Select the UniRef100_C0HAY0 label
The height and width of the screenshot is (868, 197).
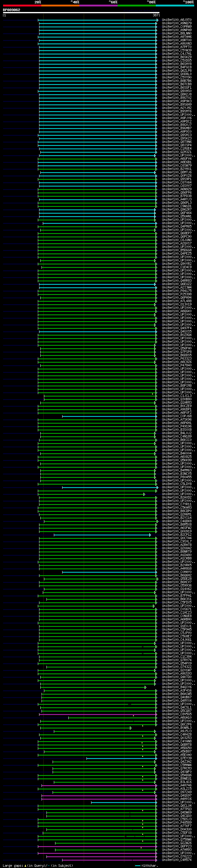tap(177, 572)
